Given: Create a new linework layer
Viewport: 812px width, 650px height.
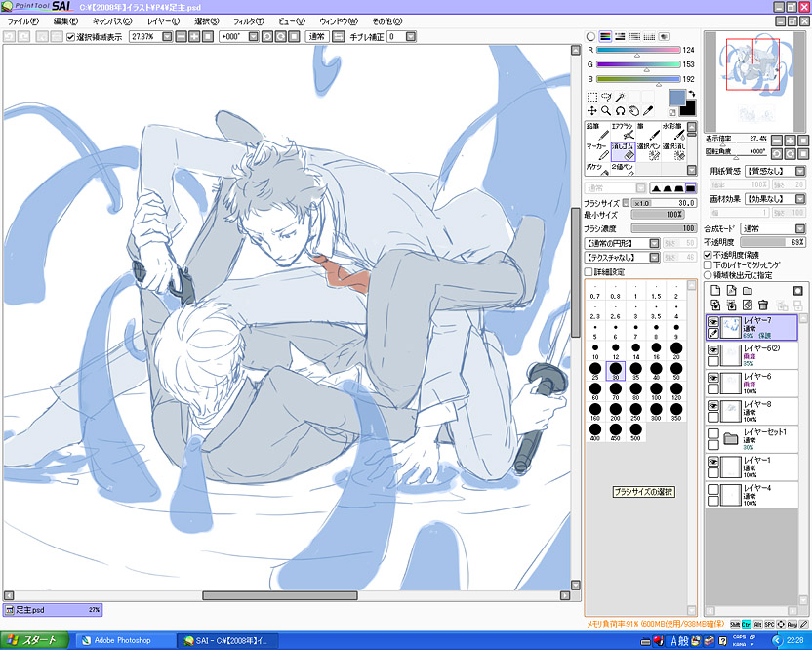Looking at the screenshot, I should tap(731, 291).
